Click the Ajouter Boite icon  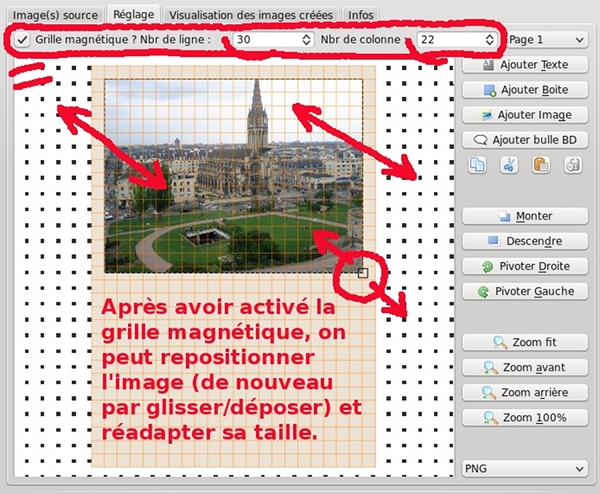click(x=490, y=90)
